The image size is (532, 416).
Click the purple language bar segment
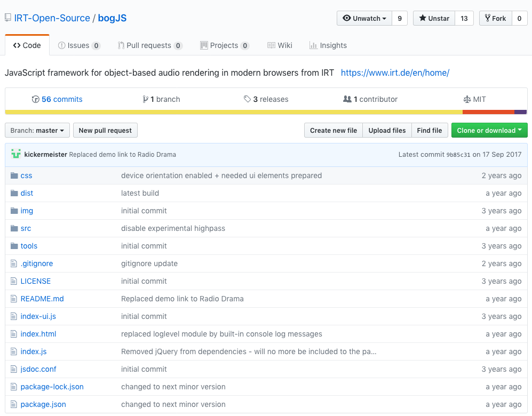(x=520, y=112)
